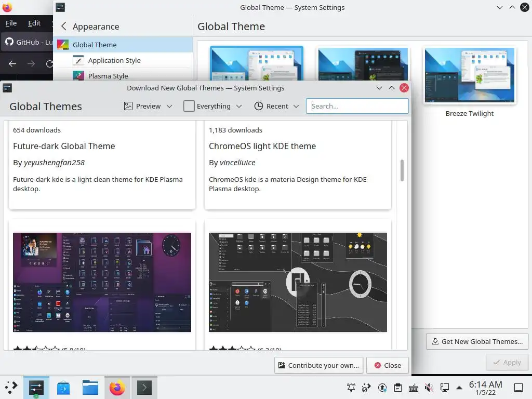This screenshot has width=532, height=399.
Task: Click the 1,183 downloads text
Action: point(235,130)
